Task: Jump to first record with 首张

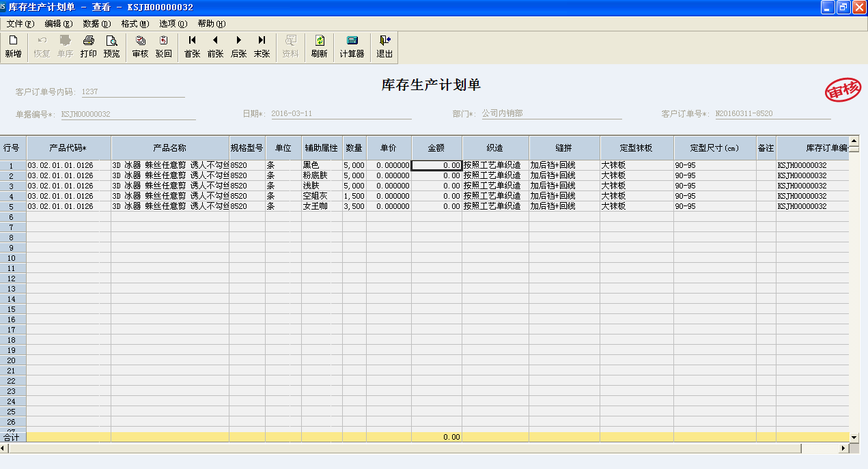Action: pos(193,47)
